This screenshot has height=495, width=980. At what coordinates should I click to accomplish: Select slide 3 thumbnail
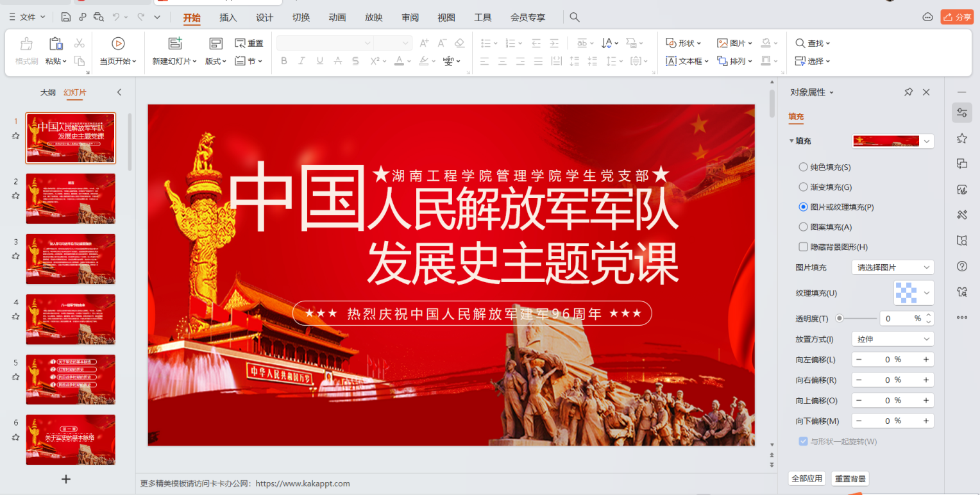[x=71, y=258]
